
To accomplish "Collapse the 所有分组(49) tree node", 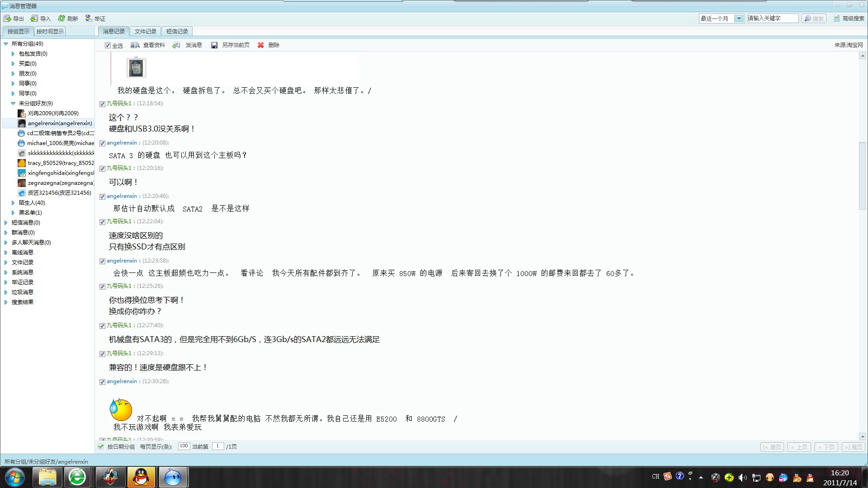I will 6,44.
